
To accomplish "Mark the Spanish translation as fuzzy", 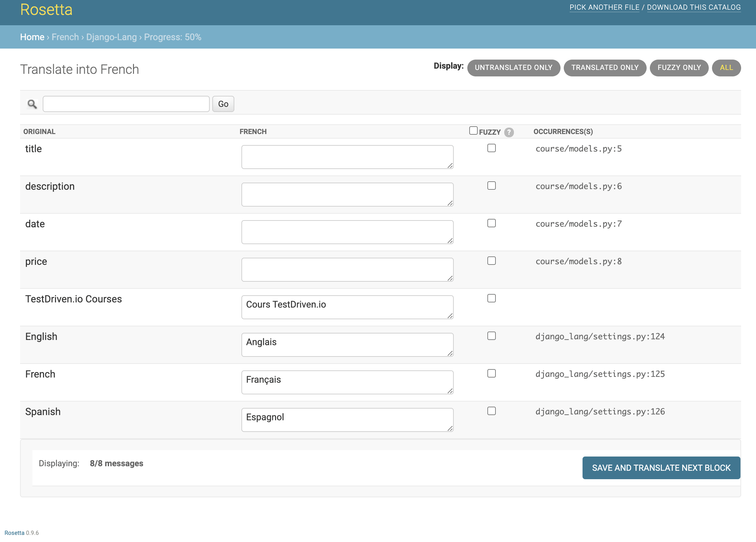I will coord(491,411).
